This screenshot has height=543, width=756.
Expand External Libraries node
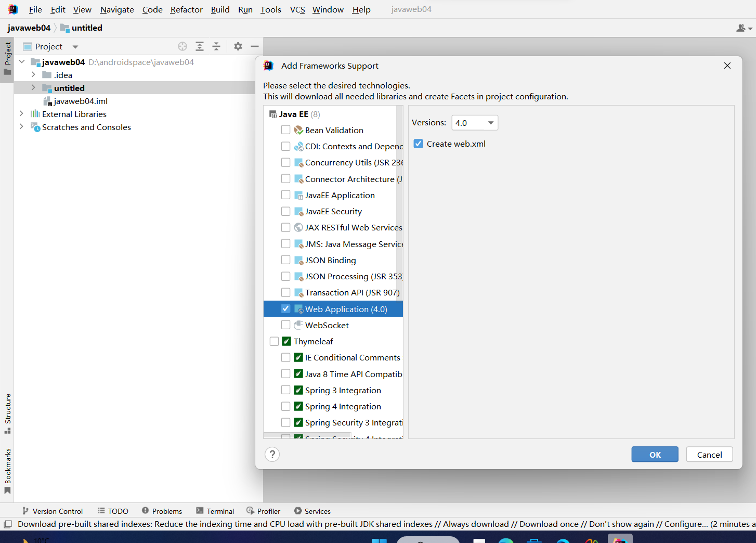click(21, 114)
